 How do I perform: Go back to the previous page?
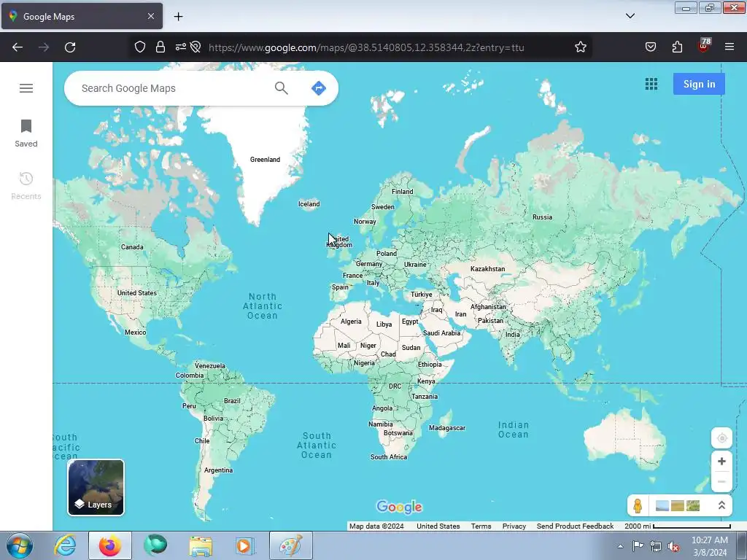(x=18, y=47)
